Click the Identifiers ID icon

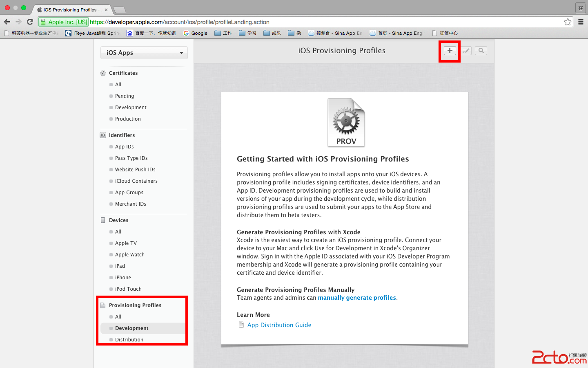tap(103, 135)
